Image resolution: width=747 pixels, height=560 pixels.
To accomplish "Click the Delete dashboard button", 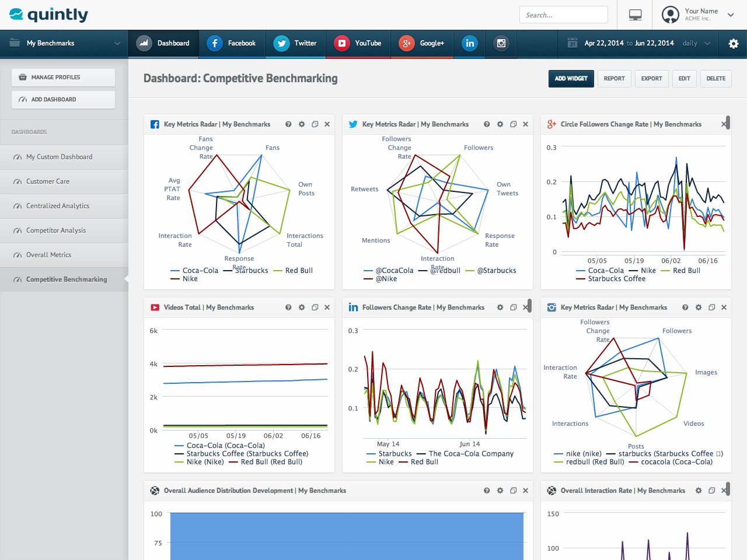I will point(716,79).
